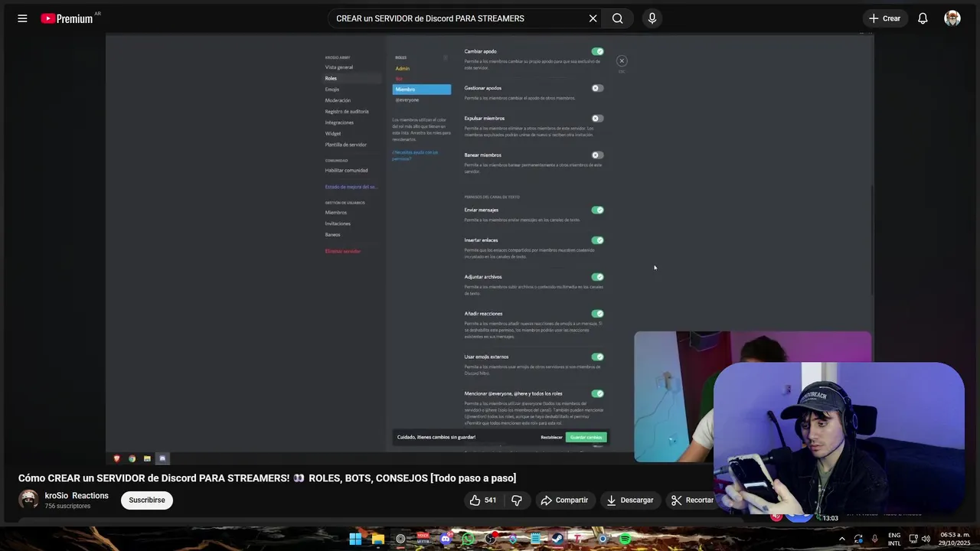Viewport: 980px width, 551px height.
Task: Toggle the Insertar enlaces switch
Action: (x=597, y=240)
